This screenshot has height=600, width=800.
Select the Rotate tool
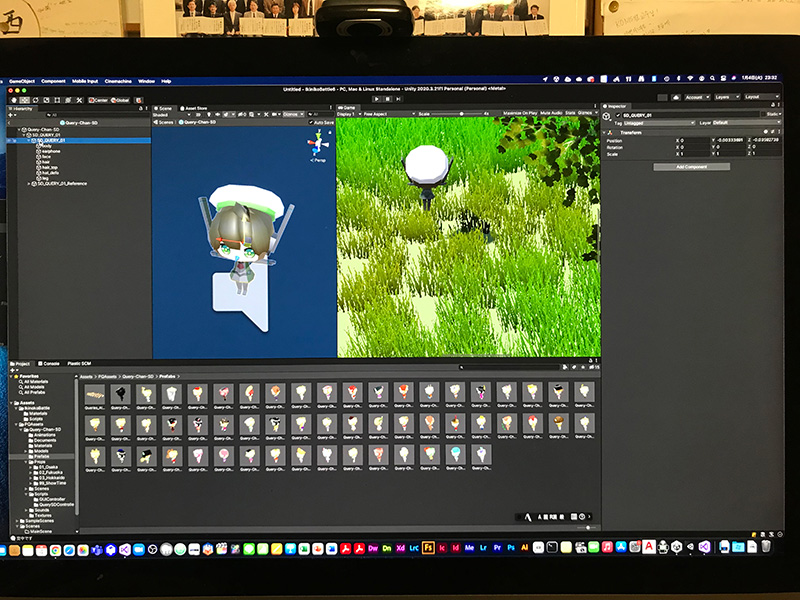(36, 100)
